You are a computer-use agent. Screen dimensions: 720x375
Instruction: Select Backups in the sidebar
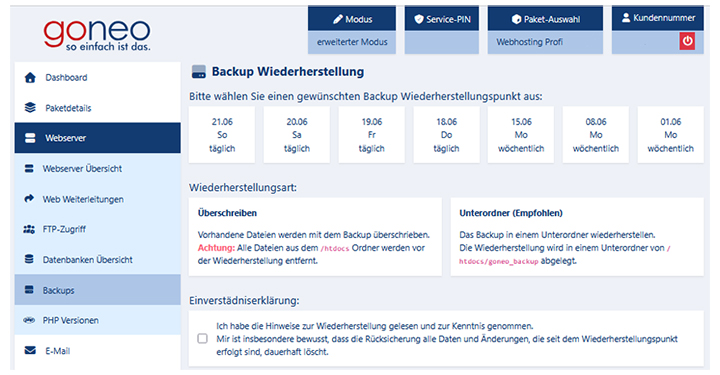click(x=97, y=290)
